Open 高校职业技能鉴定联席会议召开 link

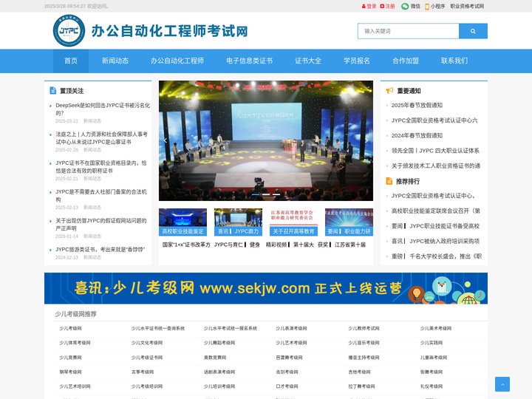[436, 211]
